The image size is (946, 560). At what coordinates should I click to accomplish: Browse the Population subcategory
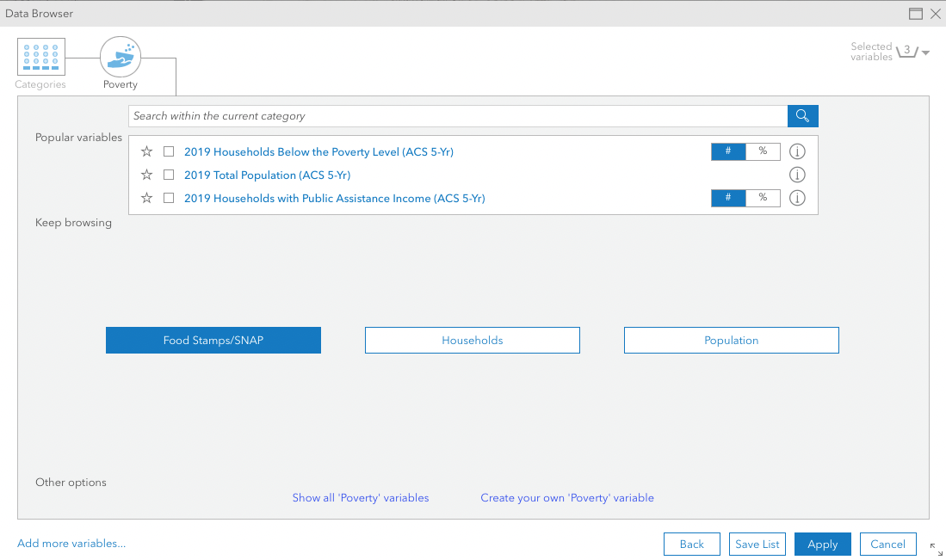pyautogui.click(x=731, y=340)
